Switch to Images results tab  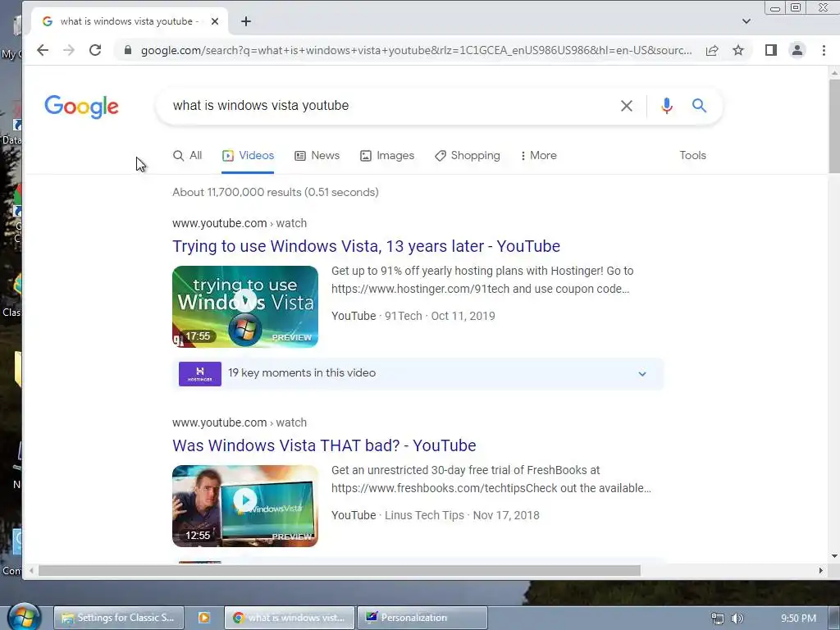[x=387, y=155]
